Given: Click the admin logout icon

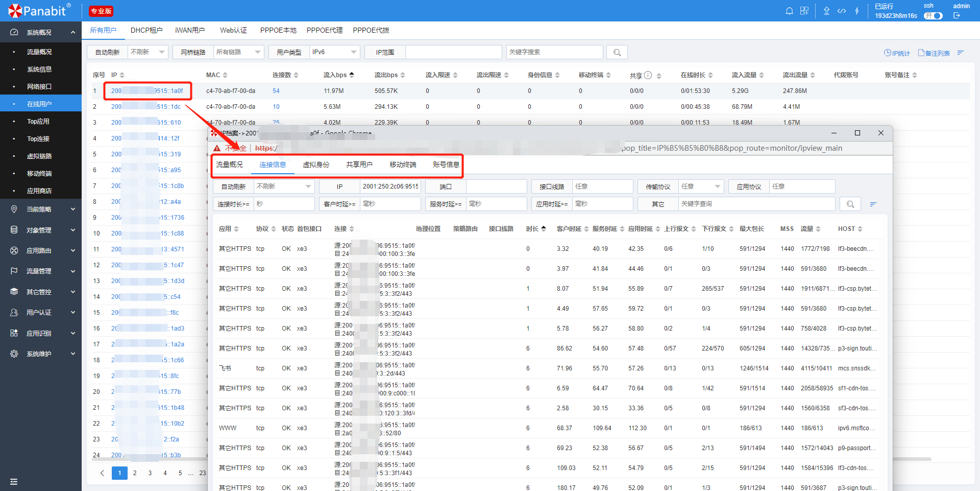Looking at the screenshot, I should coord(957,16).
